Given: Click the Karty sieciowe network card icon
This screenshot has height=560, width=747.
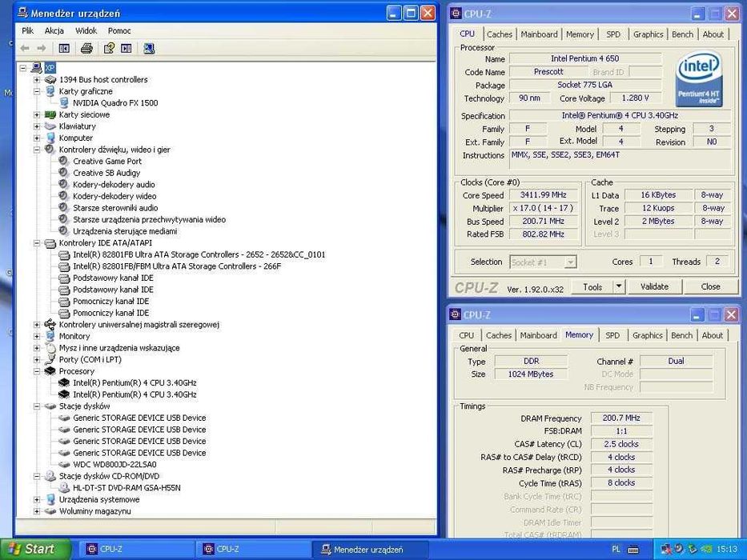Looking at the screenshot, I should pos(50,114).
